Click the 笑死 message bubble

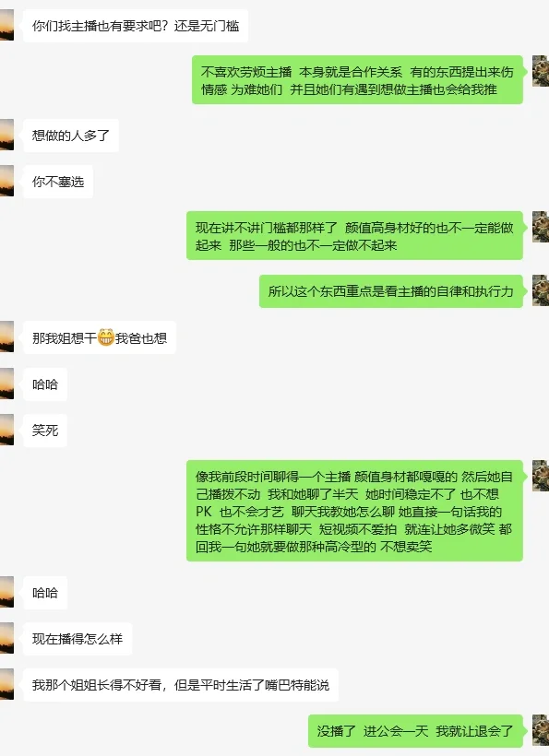click(x=45, y=430)
